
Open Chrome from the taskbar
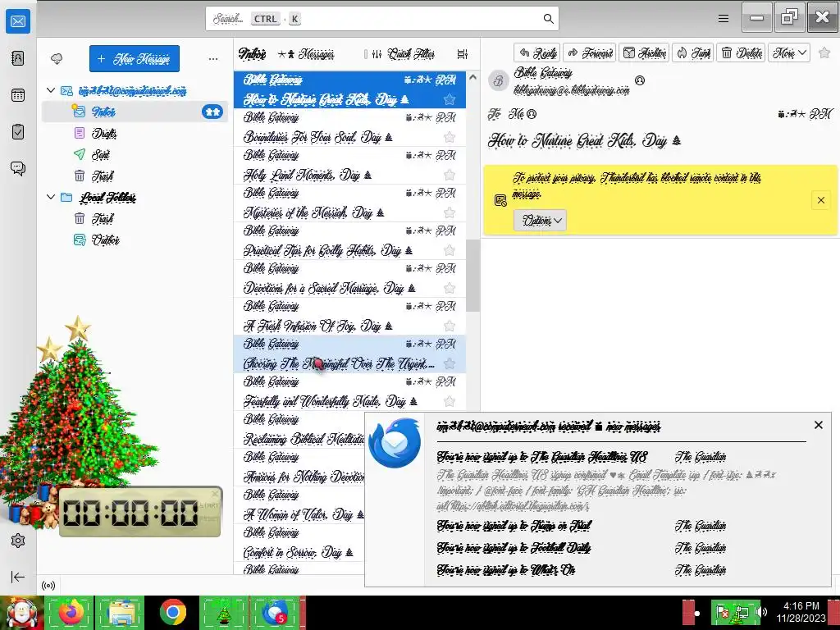click(x=172, y=613)
